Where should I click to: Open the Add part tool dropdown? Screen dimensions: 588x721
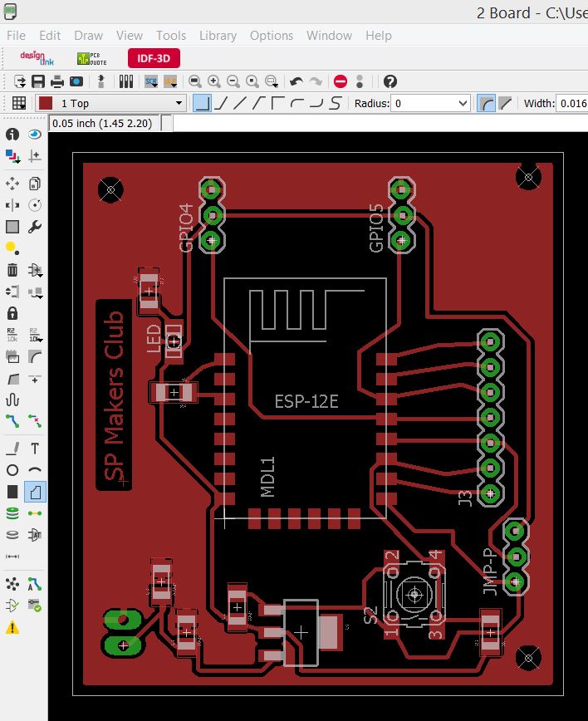pyautogui.click(x=36, y=270)
